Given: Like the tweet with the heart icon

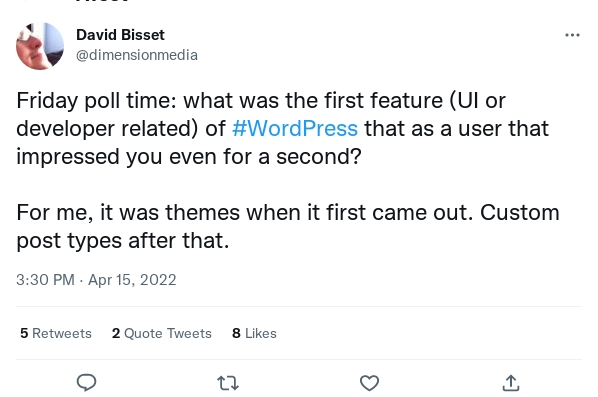Looking at the screenshot, I should tap(369, 383).
